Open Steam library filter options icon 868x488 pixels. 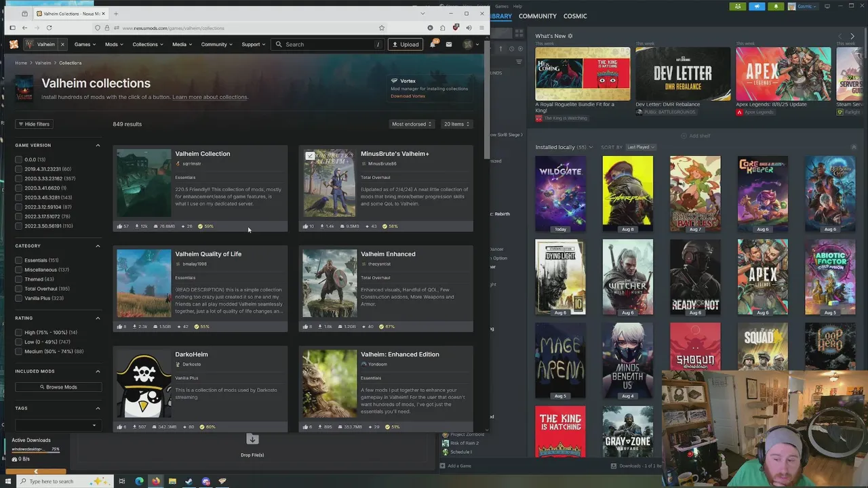519,62
